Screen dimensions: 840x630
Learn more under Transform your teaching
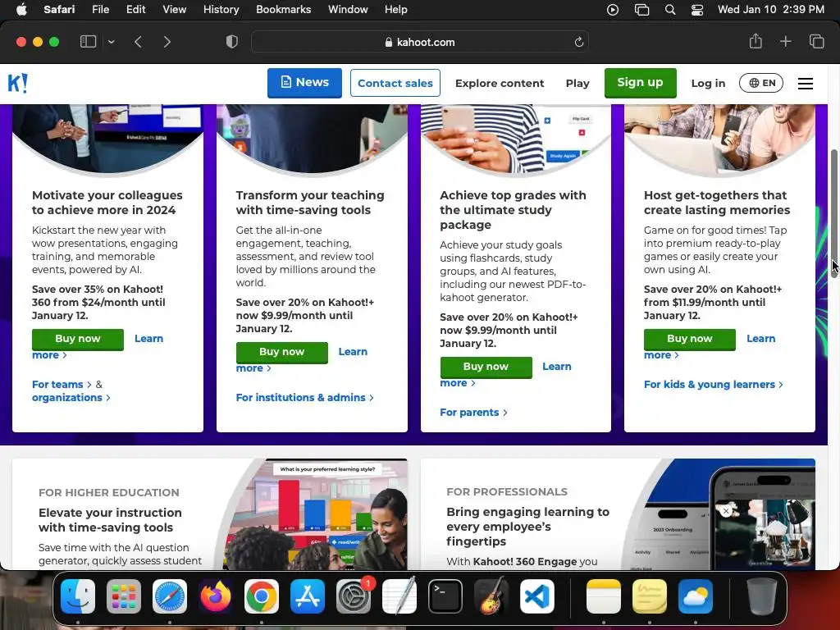[353, 351]
